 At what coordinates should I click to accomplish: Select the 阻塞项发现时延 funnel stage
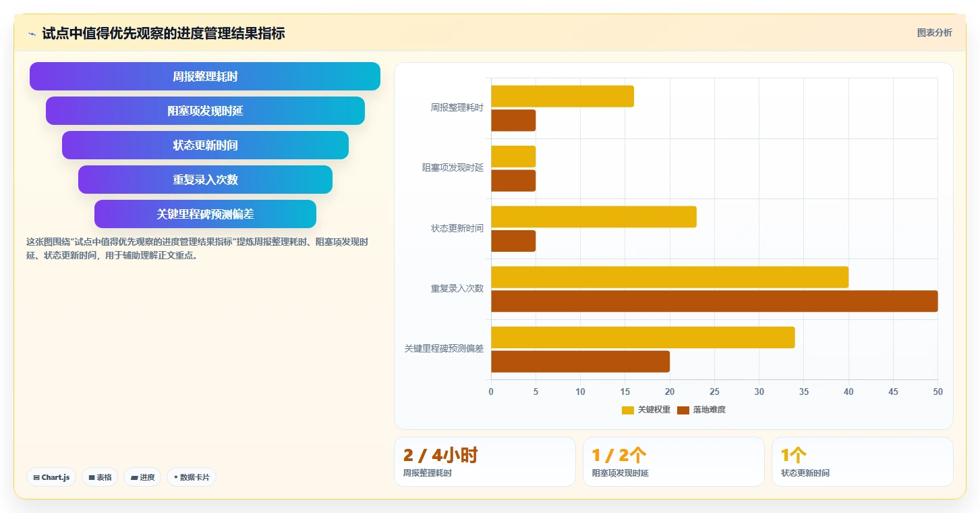[205, 111]
